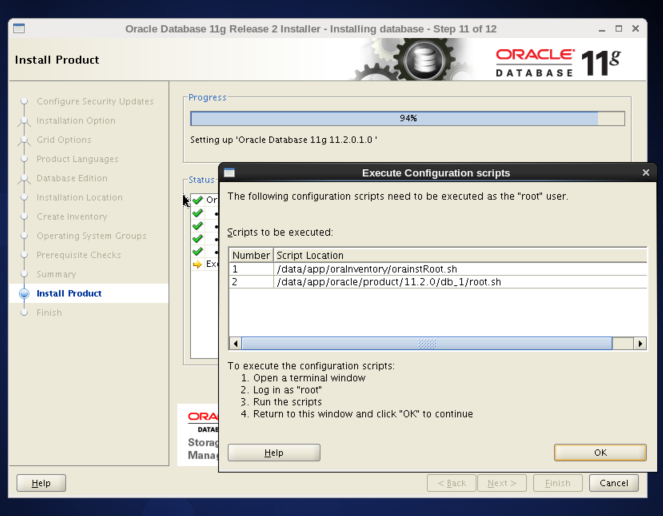Image resolution: width=663 pixels, height=516 pixels.
Task: Select Product Languages step
Action: tap(77, 159)
